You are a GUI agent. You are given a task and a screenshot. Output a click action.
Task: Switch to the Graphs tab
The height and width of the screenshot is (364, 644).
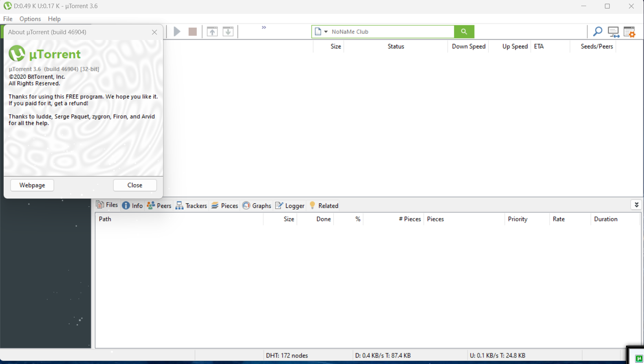[257, 205]
